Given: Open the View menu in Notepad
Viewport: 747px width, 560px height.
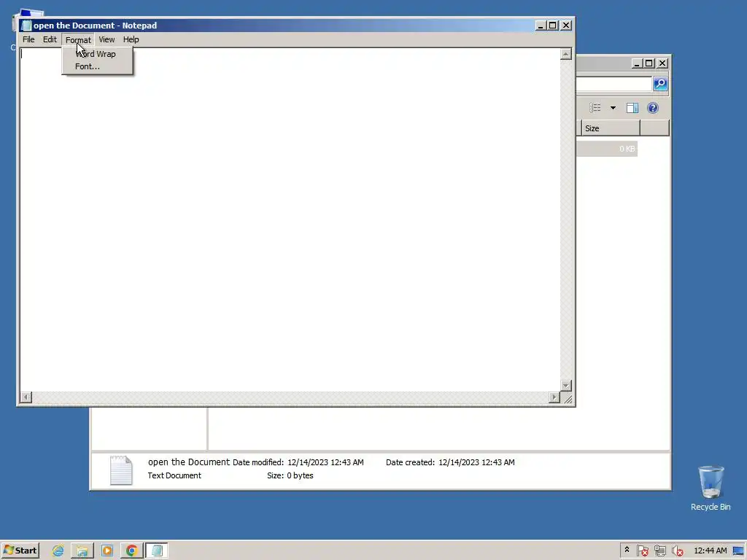Looking at the screenshot, I should (107, 39).
